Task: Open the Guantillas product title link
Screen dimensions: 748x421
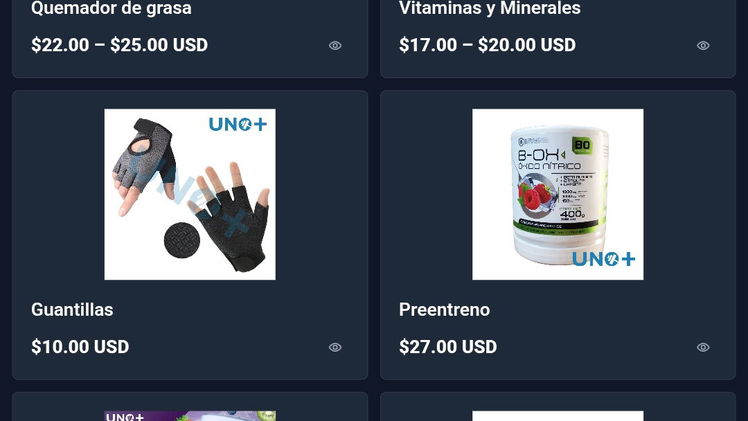Action: point(72,310)
